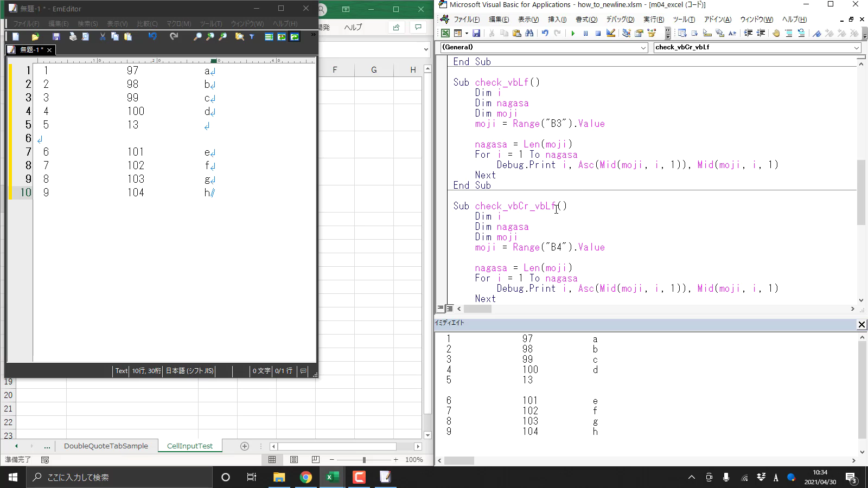
Task: Add a new sheet with plus button
Action: pyautogui.click(x=245, y=446)
